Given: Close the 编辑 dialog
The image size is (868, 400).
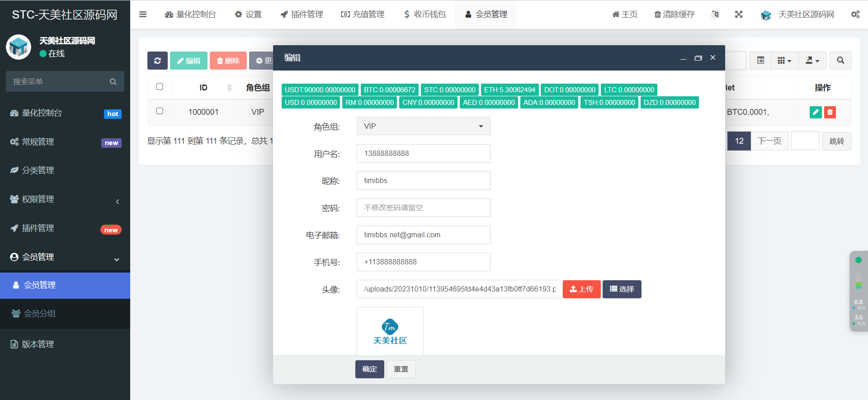Looking at the screenshot, I should pos(713,58).
